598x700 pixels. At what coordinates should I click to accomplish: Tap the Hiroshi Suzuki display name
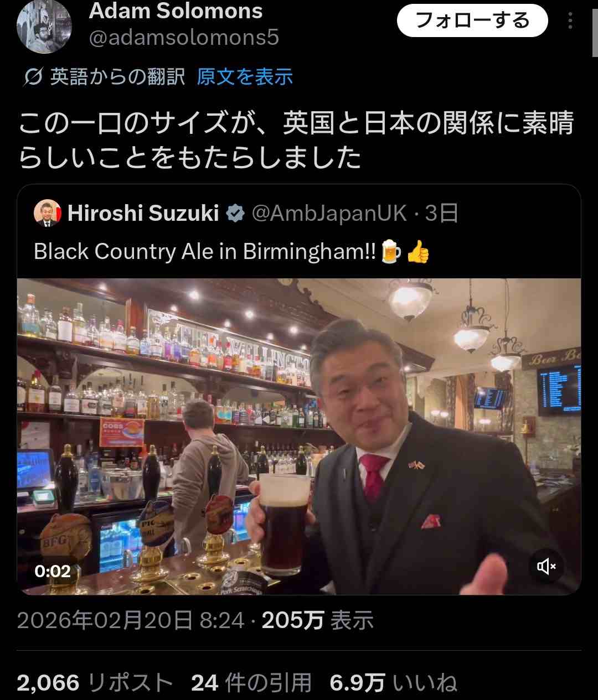[143, 213]
